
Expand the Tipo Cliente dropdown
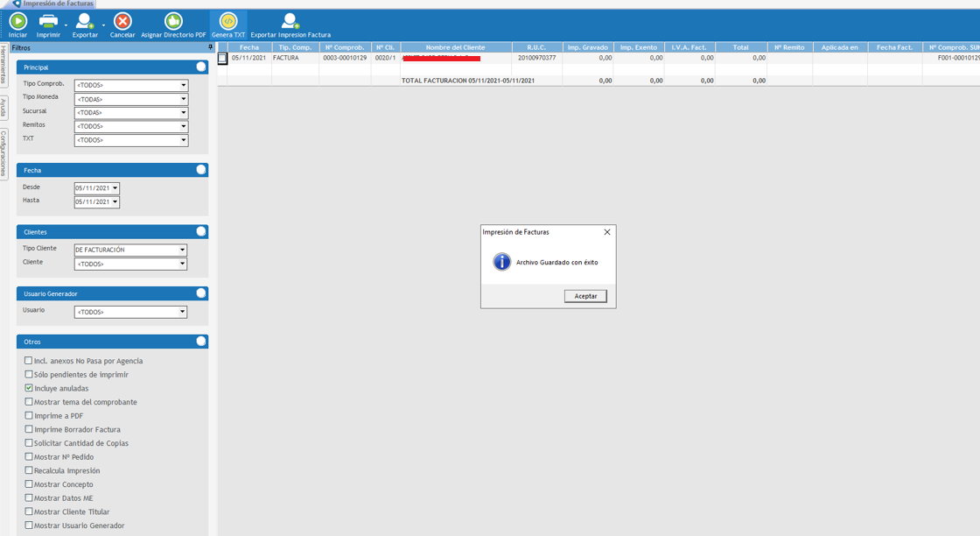pyautogui.click(x=183, y=250)
